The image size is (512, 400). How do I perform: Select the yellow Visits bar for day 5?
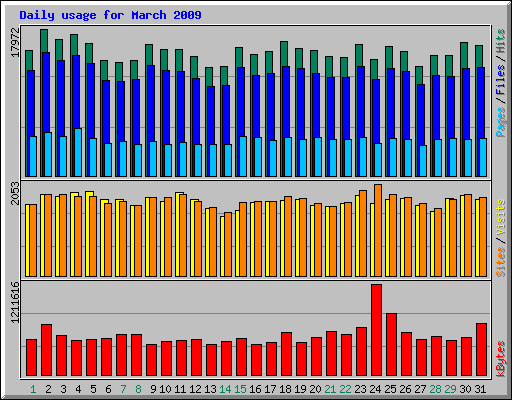[88, 234]
